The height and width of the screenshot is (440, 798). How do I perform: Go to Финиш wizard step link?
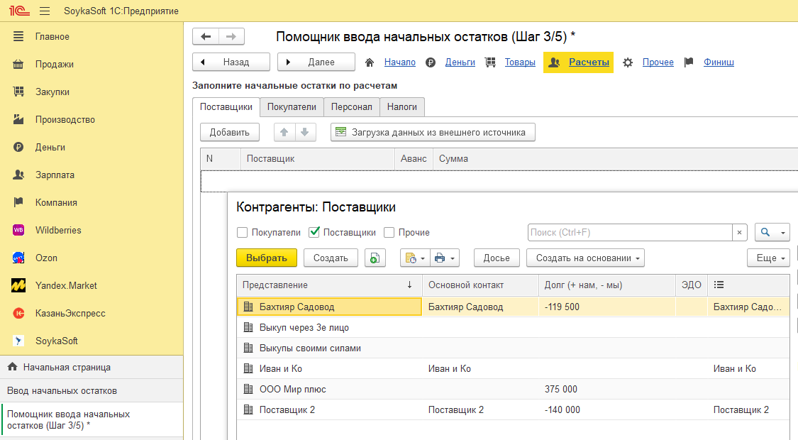719,62
